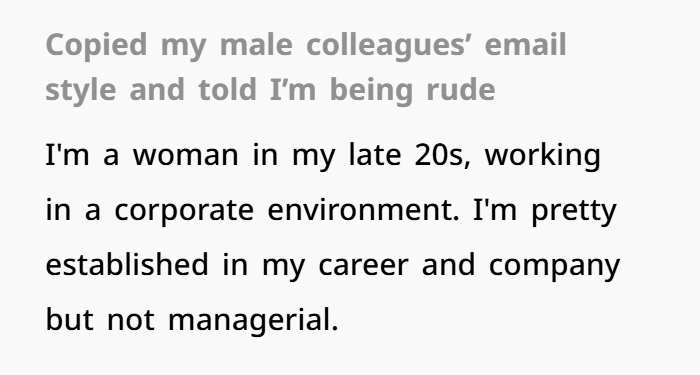Click the word "career" in the body text
700x375 pixels.
363,266
